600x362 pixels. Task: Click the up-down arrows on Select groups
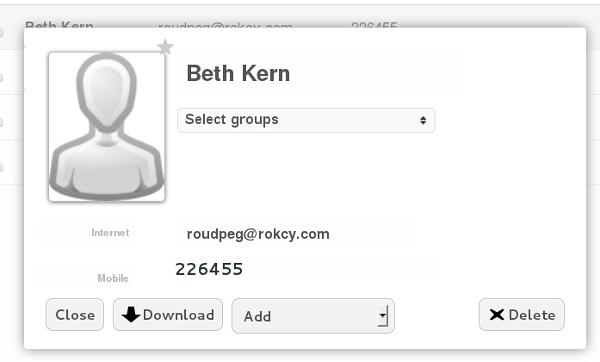(423, 120)
